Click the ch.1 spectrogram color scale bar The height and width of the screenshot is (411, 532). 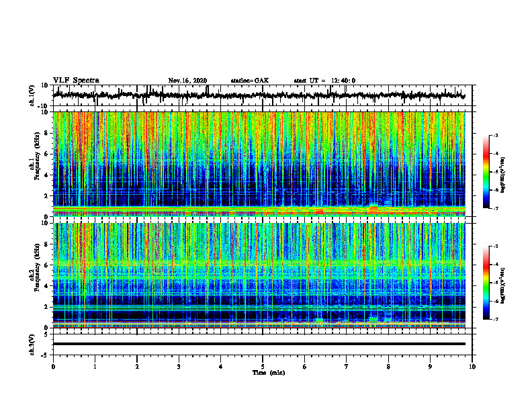(486, 172)
